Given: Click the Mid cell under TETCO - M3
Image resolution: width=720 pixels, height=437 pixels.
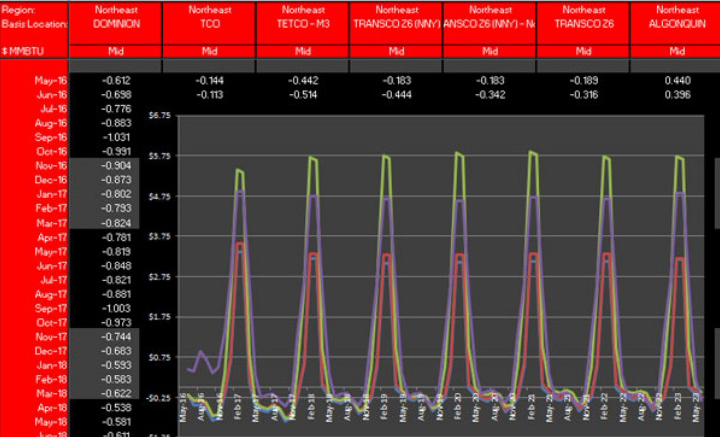Looking at the screenshot, I should [x=303, y=51].
